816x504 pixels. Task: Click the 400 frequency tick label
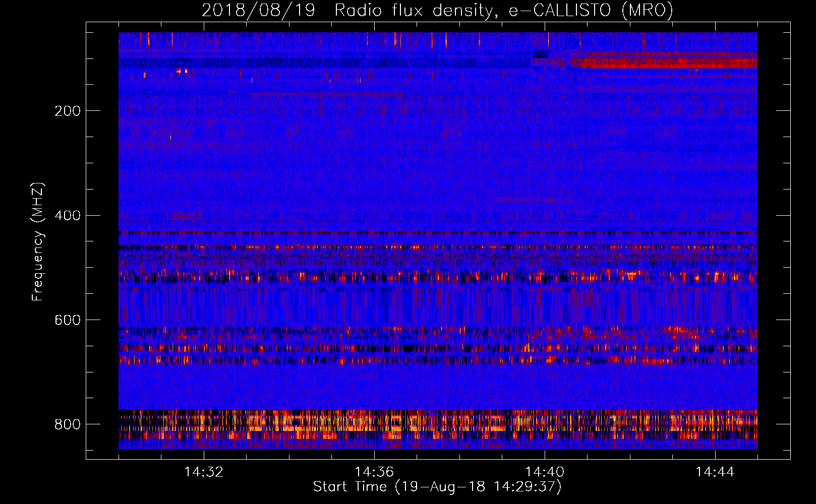click(x=68, y=216)
